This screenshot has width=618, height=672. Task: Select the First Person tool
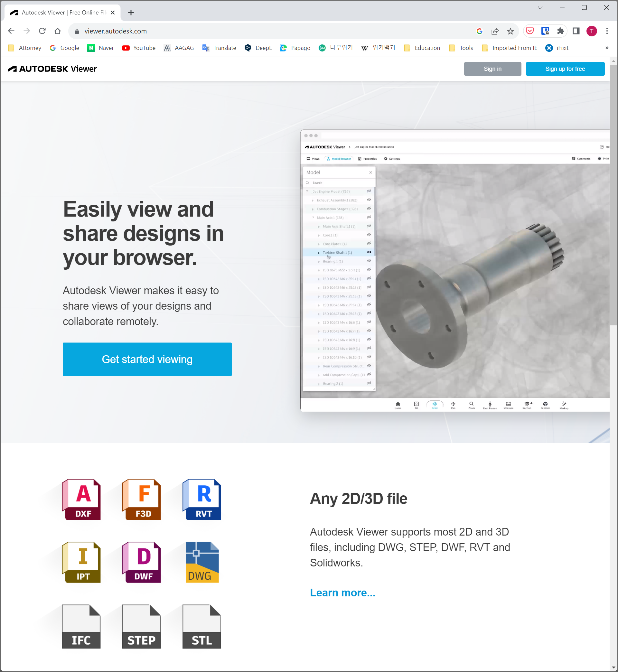tap(490, 405)
